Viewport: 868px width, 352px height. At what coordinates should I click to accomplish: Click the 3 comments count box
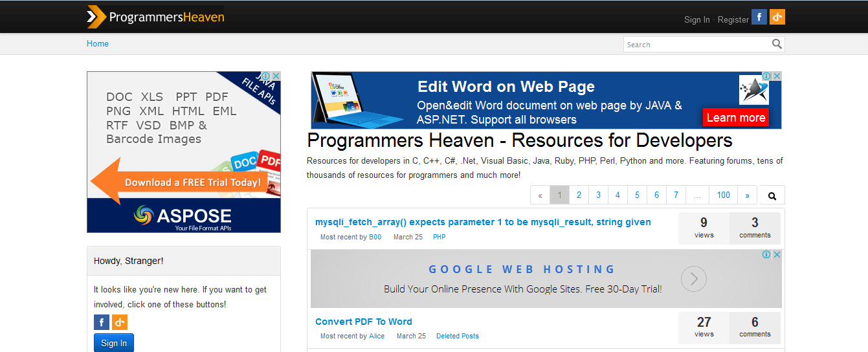pyautogui.click(x=755, y=228)
